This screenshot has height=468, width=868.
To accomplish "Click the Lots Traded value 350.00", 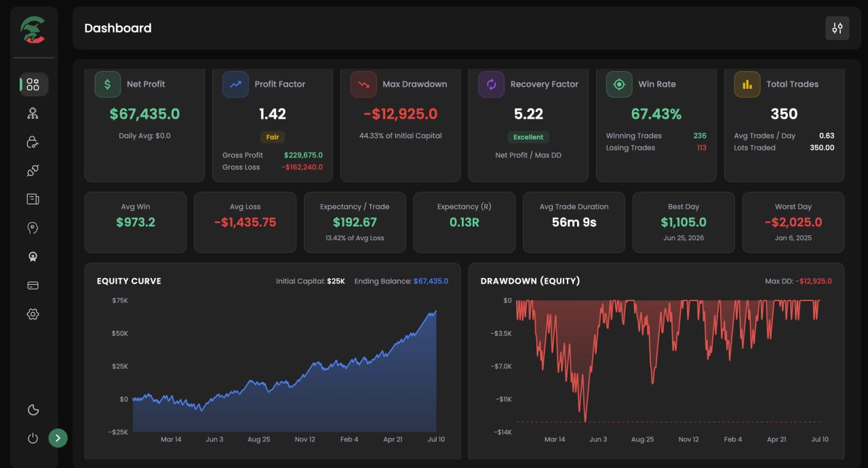I will coord(822,148).
